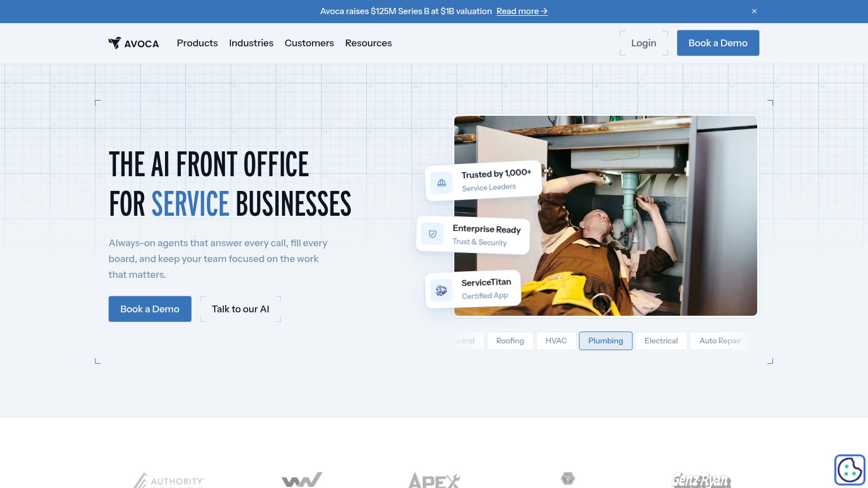
Task: Select the Auto Repair industry tab
Action: [x=720, y=341]
